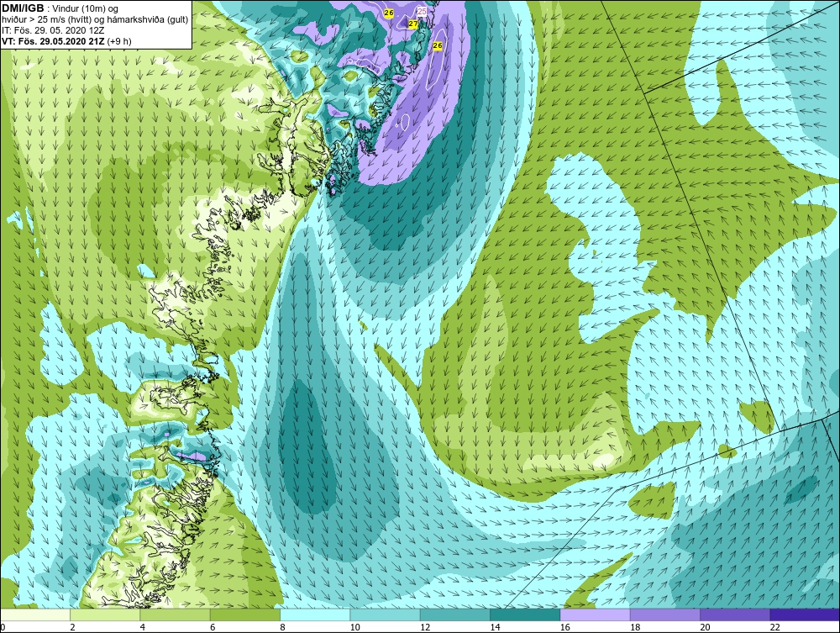Viewport: 840px width, 633px height.
Task: Select the 8–10 m/s pale-cyan legend swatch
Action: tap(315, 615)
